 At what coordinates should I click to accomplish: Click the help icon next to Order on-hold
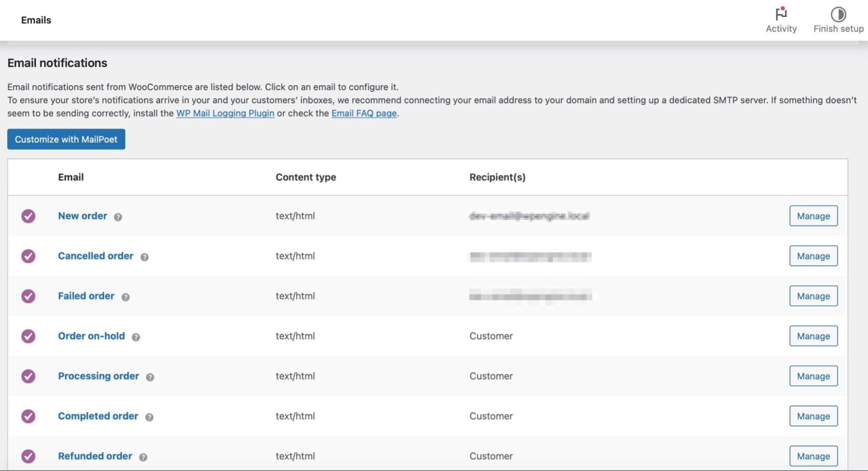(135, 337)
